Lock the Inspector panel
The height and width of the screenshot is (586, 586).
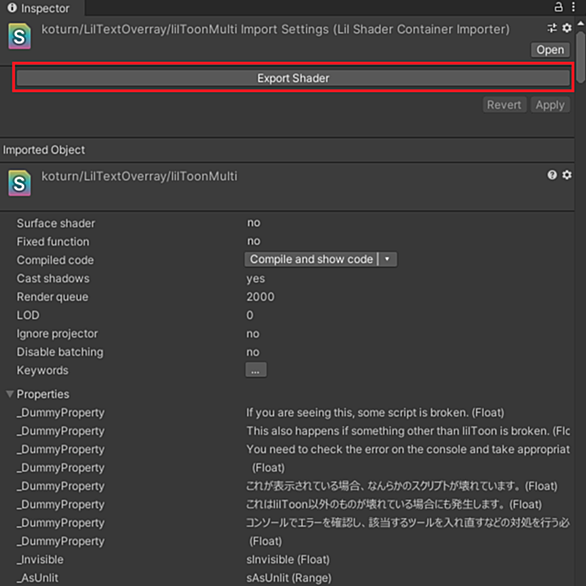click(x=558, y=7)
